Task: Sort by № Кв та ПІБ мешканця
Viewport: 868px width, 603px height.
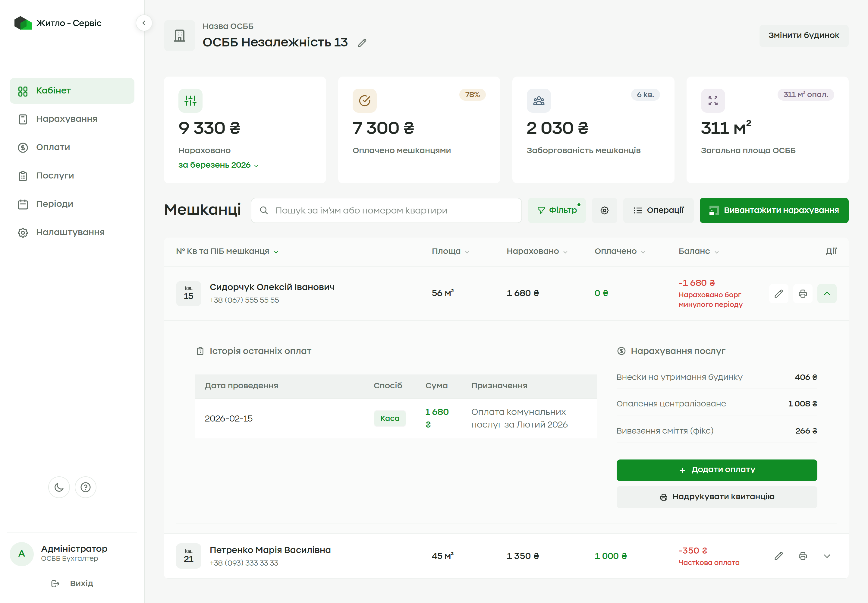Action: pyautogui.click(x=227, y=251)
